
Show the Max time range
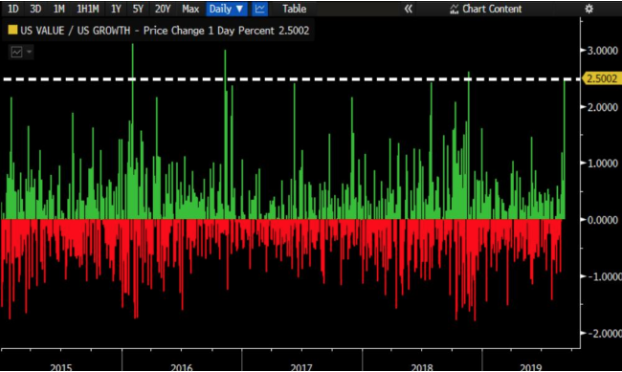pyautogui.click(x=190, y=9)
